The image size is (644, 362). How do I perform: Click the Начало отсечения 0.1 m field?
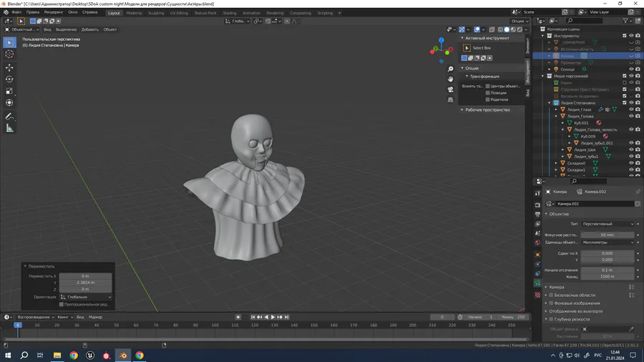pyautogui.click(x=608, y=270)
